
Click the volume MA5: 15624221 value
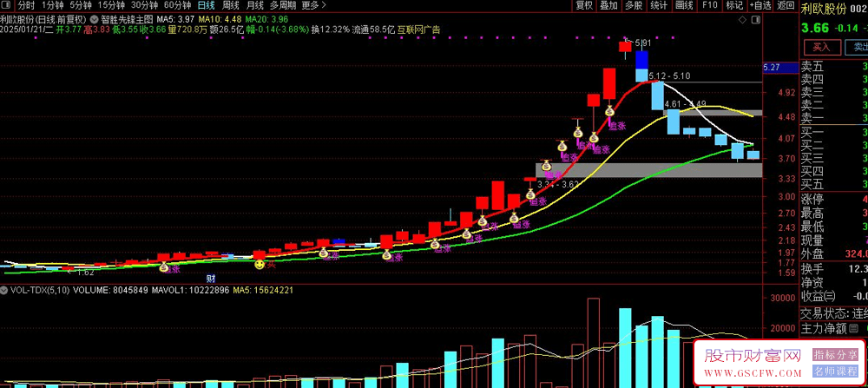click(263, 289)
